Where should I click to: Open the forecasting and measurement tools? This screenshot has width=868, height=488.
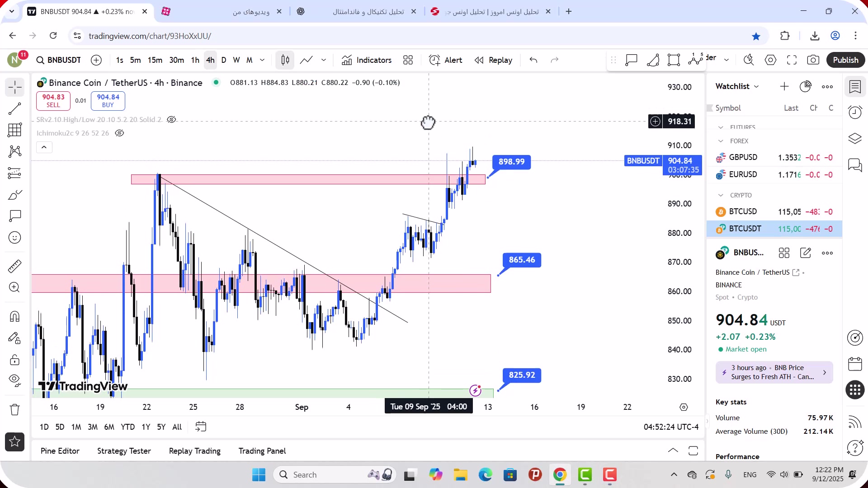(x=14, y=173)
